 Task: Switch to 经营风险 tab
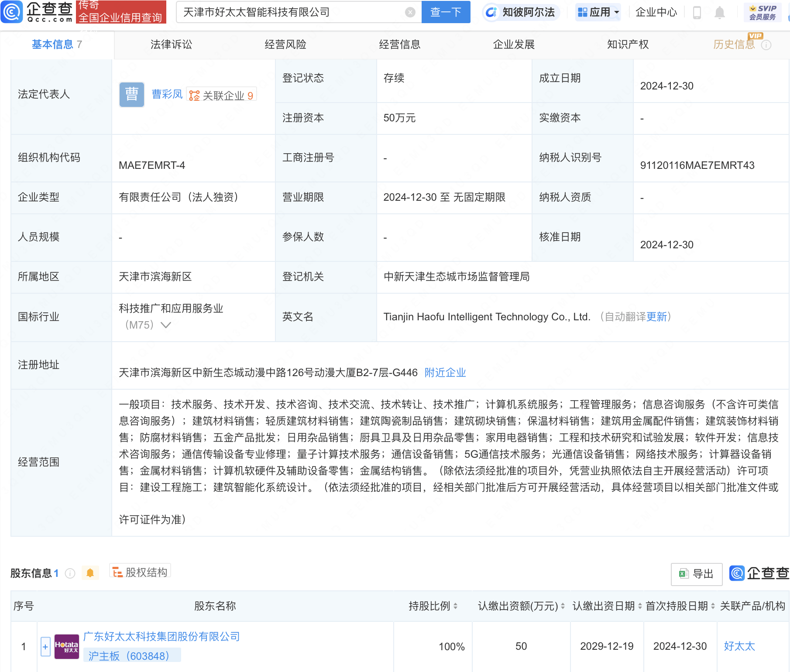point(285,45)
